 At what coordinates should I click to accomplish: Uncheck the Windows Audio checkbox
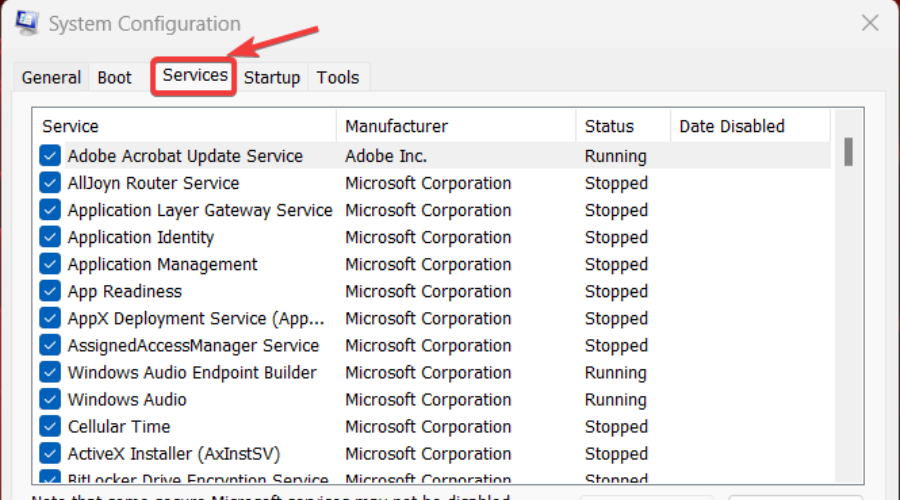(49, 399)
